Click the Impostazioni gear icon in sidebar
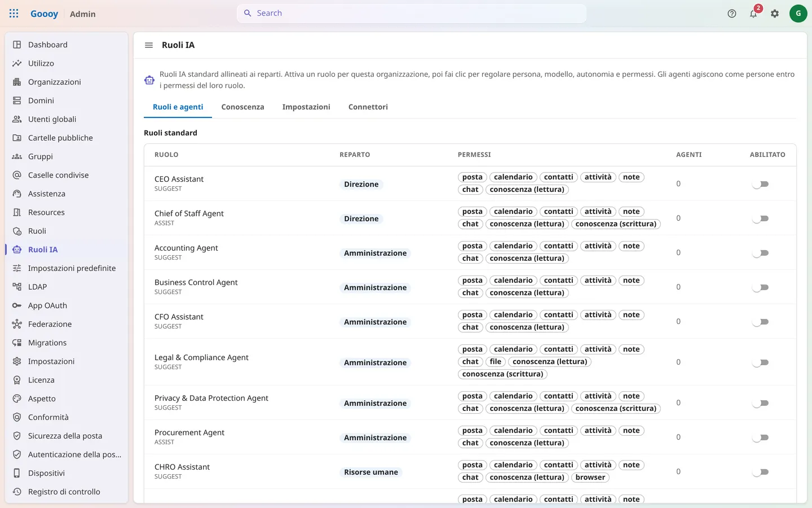The width and height of the screenshot is (812, 508). [x=17, y=361]
